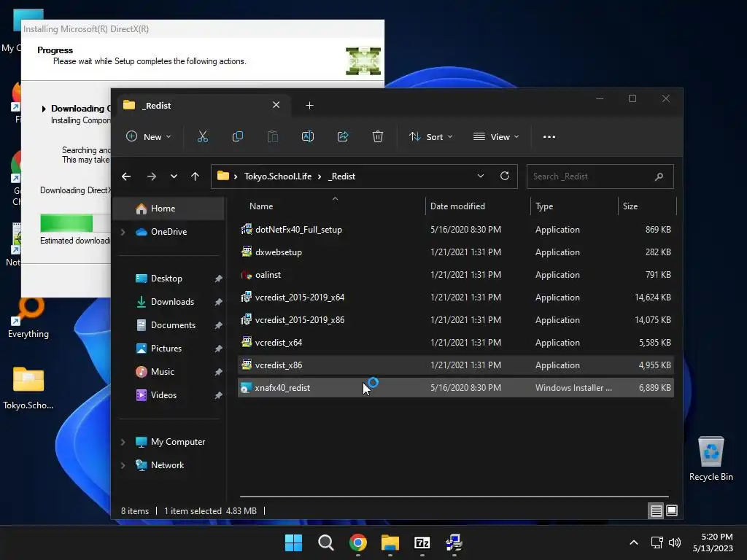Viewport: 747px width, 560px height.
Task: Expand Network tree node
Action: point(123,465)
